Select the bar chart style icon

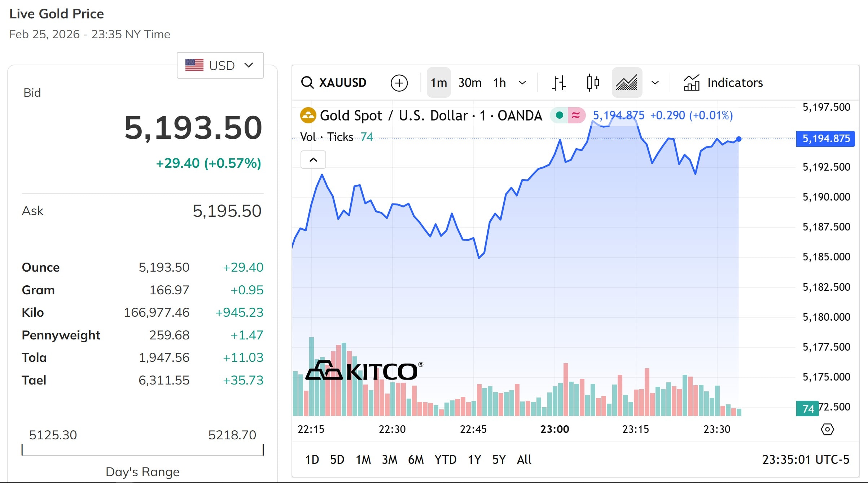558,83
